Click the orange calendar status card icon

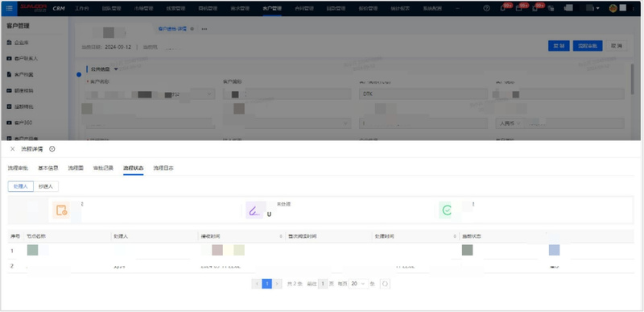click(x=61, y=210)
